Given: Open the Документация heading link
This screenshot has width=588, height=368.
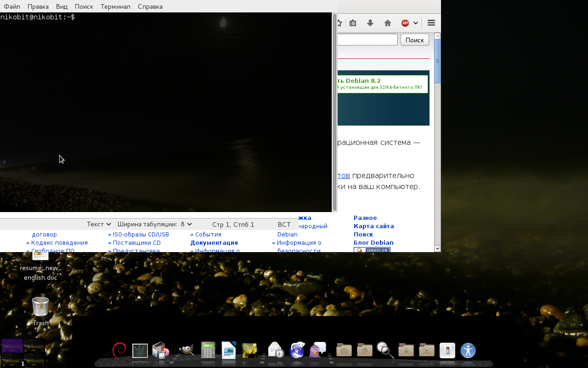Looking at the screenshot, I should tap(214, 242).
